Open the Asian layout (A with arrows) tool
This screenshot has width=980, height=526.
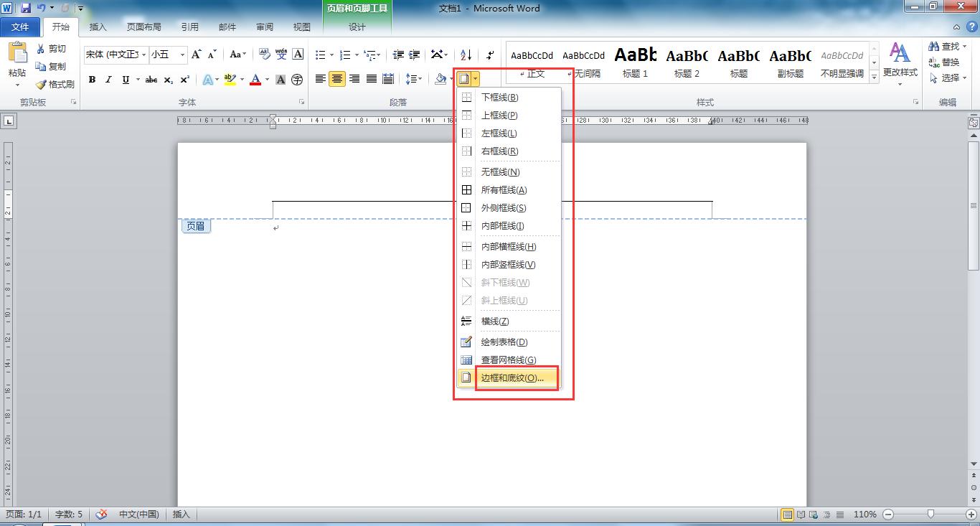(437, 55)
